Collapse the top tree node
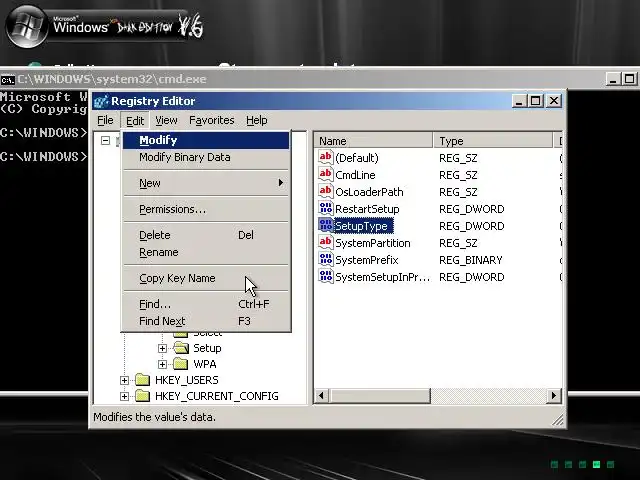The image size is (640, 480). [x=105, y=141]
